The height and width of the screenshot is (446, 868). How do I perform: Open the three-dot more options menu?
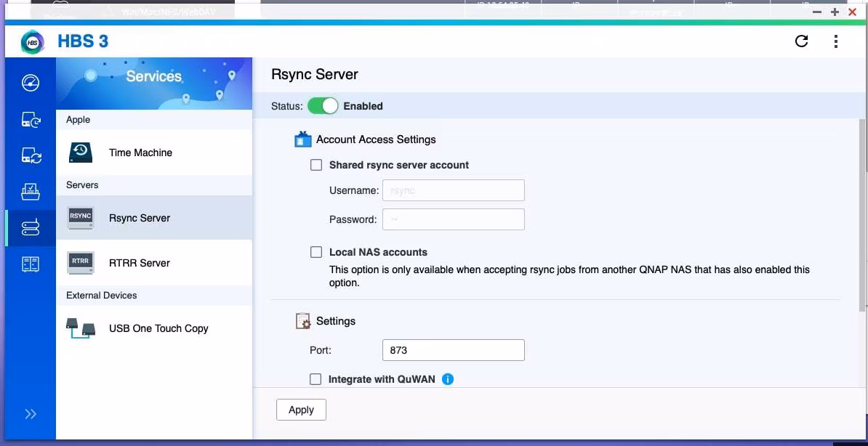(x=836, y=41)
